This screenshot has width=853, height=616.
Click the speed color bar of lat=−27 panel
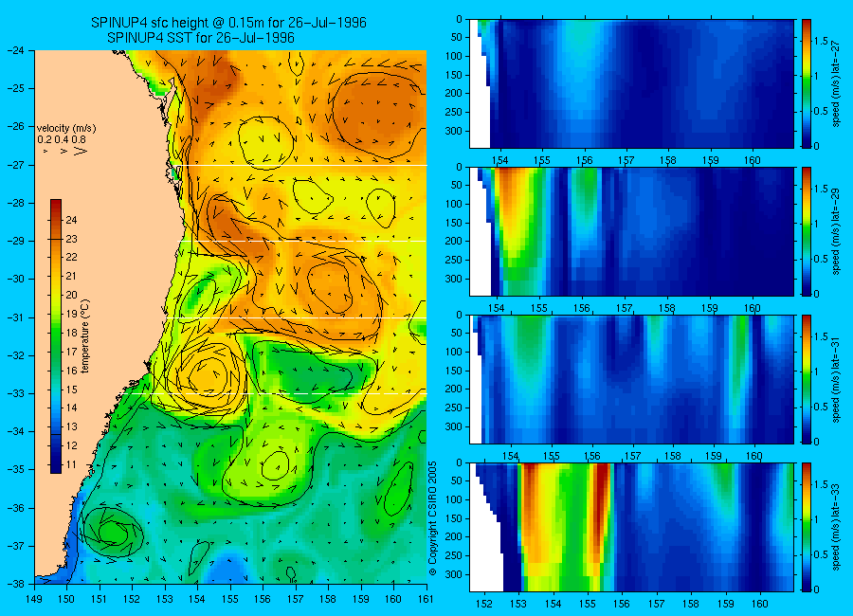tap(806, 83)
